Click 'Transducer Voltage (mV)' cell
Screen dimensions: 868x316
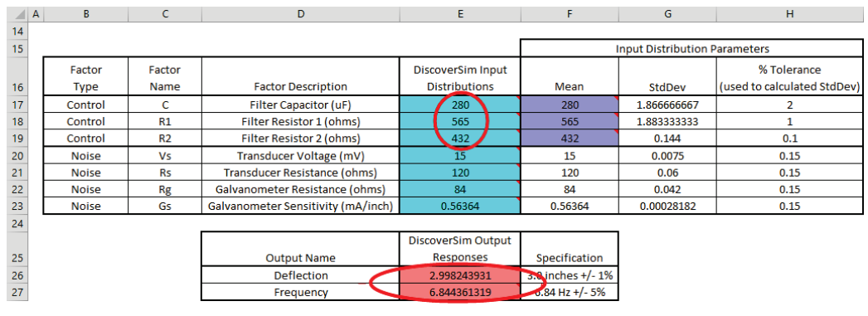(301, 155)
